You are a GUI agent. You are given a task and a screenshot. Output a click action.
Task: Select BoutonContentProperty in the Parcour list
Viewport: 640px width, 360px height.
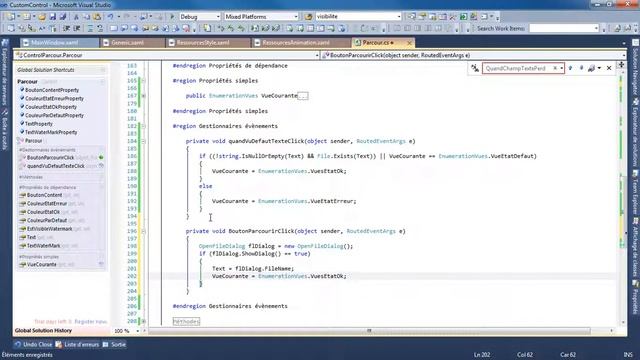[52, 90]
